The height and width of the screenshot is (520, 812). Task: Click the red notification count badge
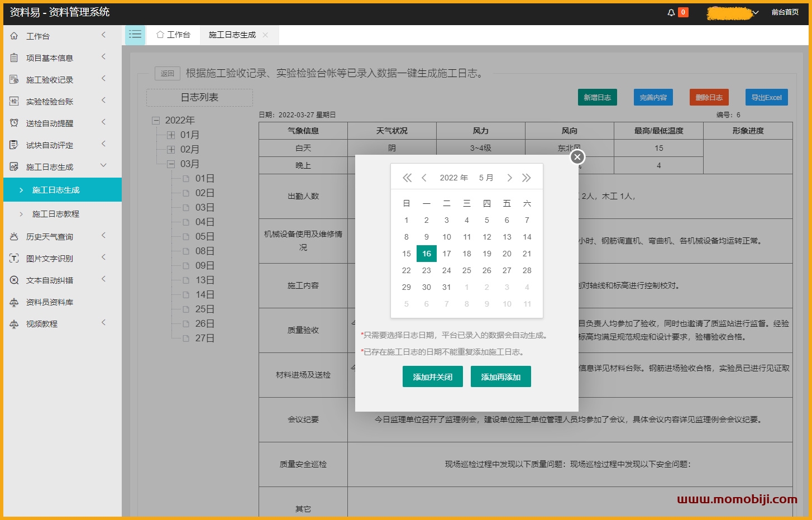point(683,12)
